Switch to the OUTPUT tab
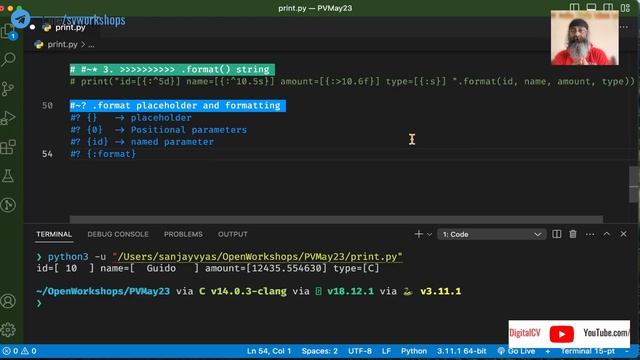Screen dimensions: 640x360 [233, 234]
